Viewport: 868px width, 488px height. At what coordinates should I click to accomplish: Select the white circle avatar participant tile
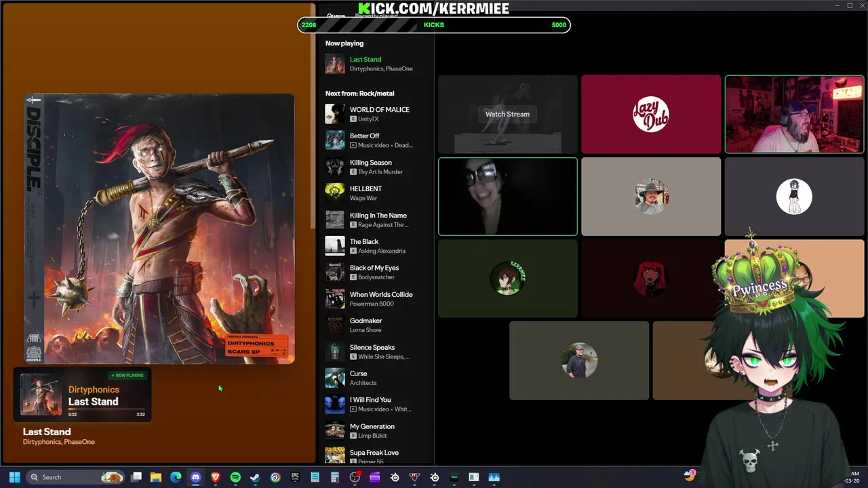[x=794, y=197]
